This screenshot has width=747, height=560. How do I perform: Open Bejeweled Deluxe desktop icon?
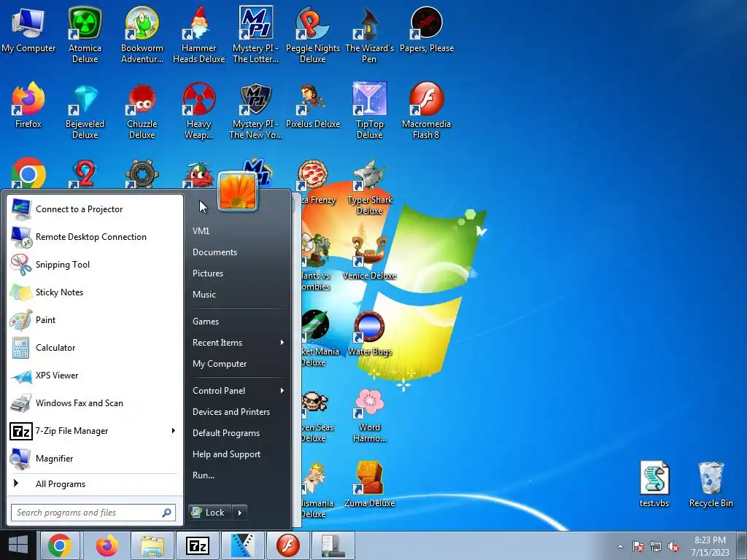pyautogui.click(x=85, y=111)
